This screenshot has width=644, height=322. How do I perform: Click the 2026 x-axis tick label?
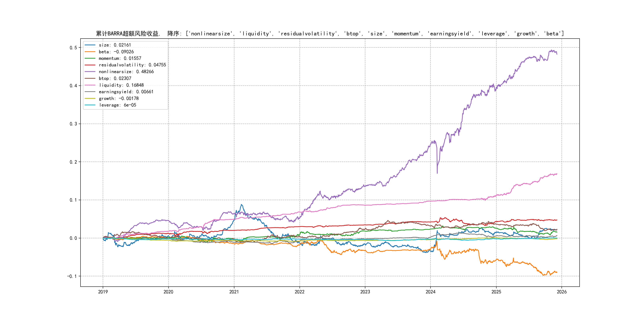[562, 292]
